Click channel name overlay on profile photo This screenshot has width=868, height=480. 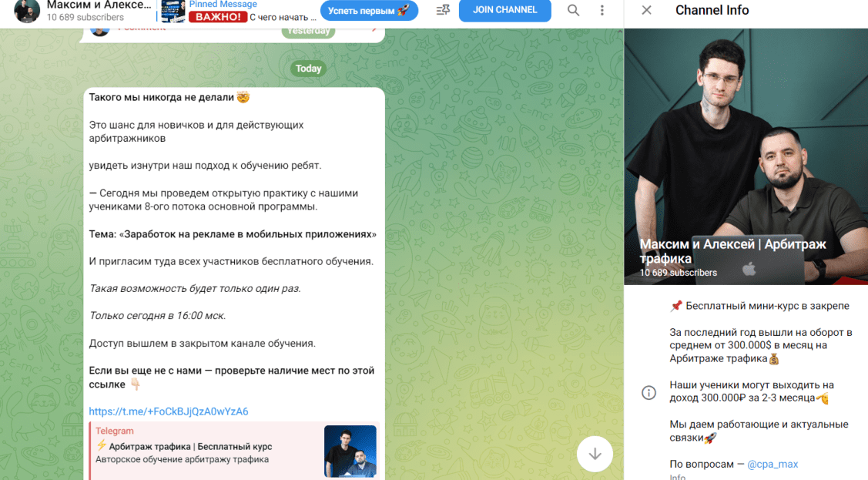tap(733, 251)
